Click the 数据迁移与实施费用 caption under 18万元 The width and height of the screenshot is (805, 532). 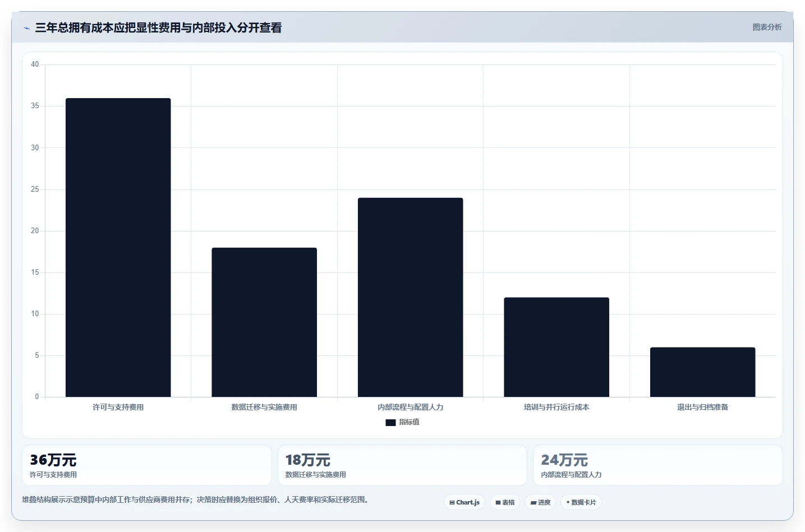point(316,474)
